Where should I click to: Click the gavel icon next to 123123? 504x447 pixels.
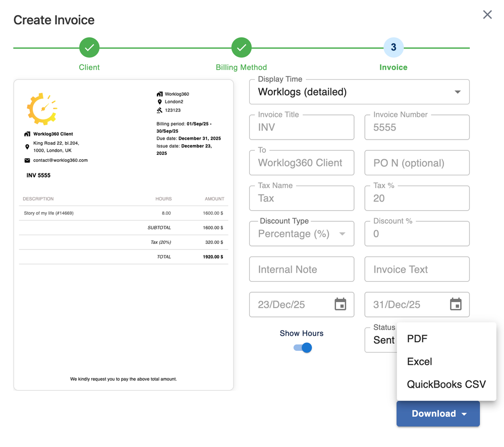click(159, 110)
